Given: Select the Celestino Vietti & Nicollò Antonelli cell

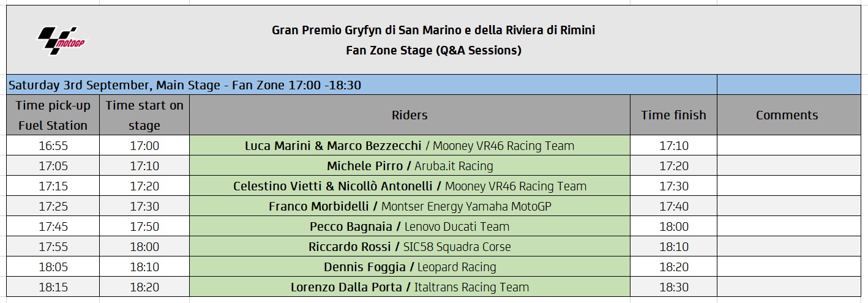Looking at the screenshot, I should point(410,186).
